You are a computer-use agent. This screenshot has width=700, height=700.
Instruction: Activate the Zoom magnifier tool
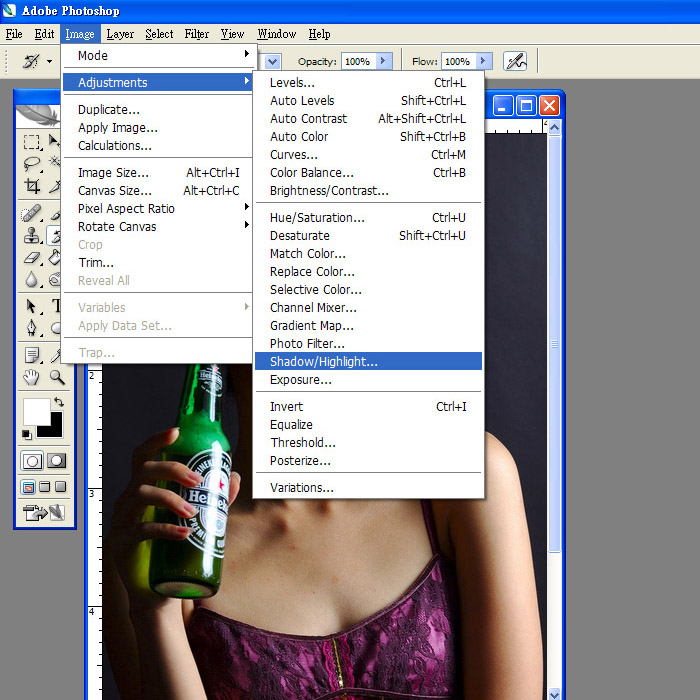57,377
